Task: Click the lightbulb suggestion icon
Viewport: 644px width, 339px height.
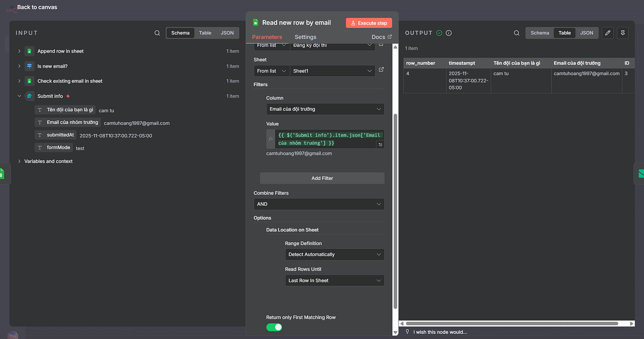Action: 407,332
